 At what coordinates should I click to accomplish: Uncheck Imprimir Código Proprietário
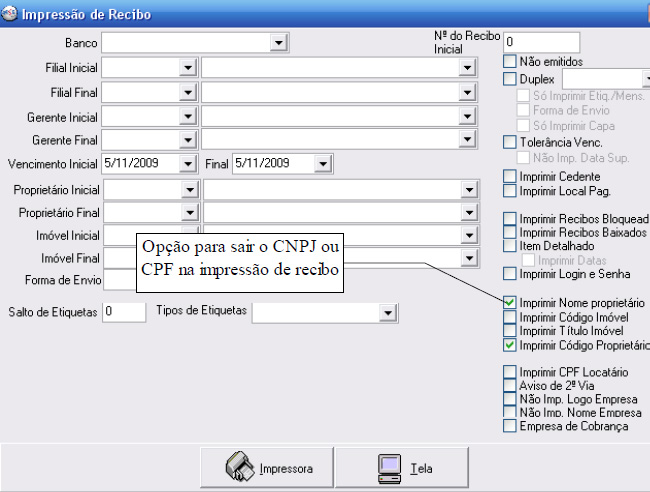tap(510, 345)
